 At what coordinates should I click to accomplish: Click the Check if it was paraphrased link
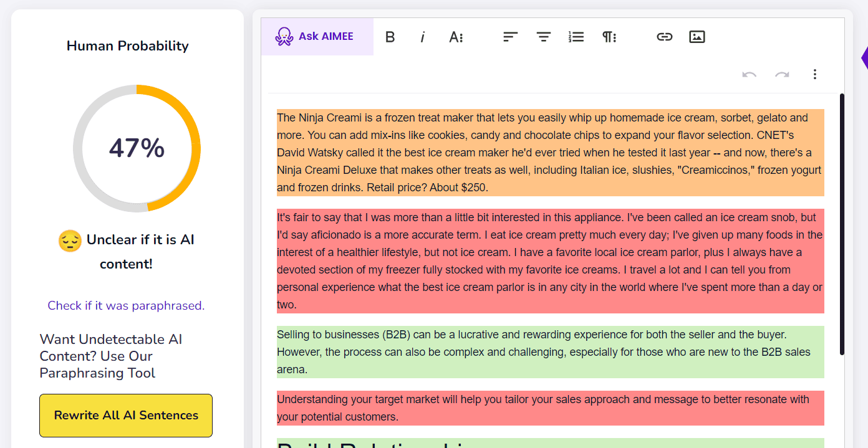coord(126,305)
